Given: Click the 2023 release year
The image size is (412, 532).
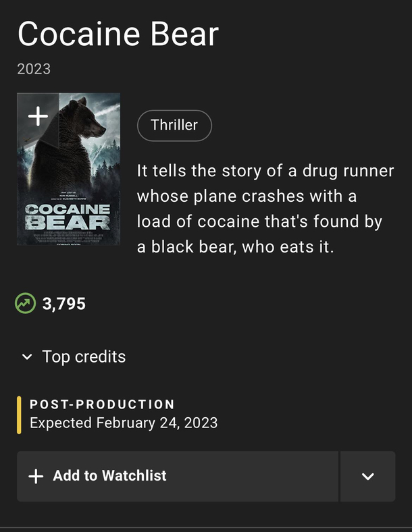Looking at the screenshot, I should 34,70.
